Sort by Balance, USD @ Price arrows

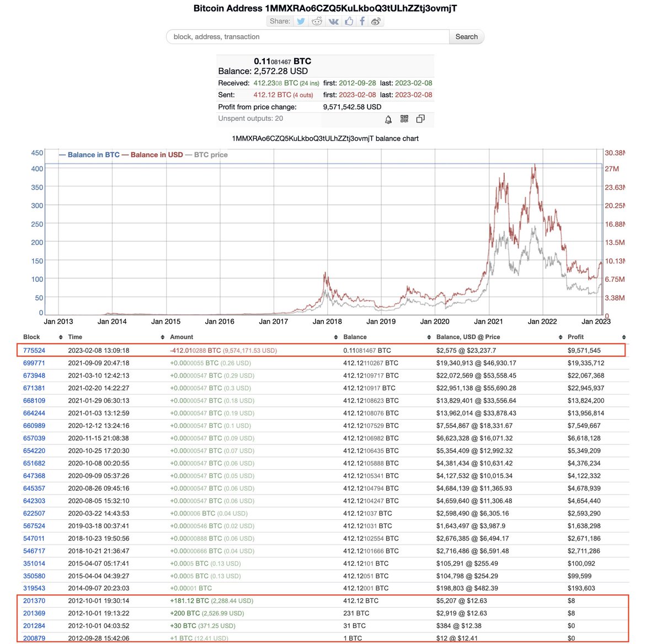(x=560, y=337)
